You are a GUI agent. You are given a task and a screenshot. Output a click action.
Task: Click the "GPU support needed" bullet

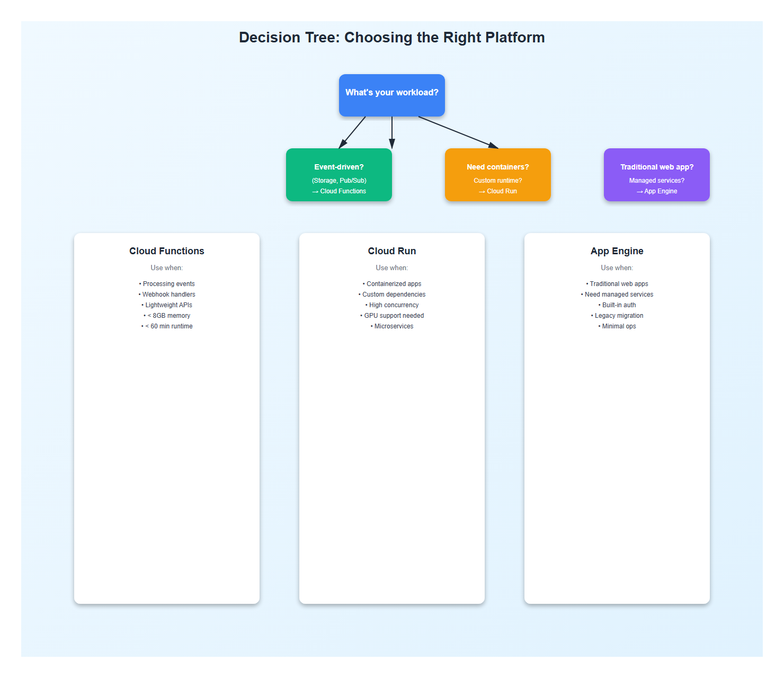tap(392, 316)
